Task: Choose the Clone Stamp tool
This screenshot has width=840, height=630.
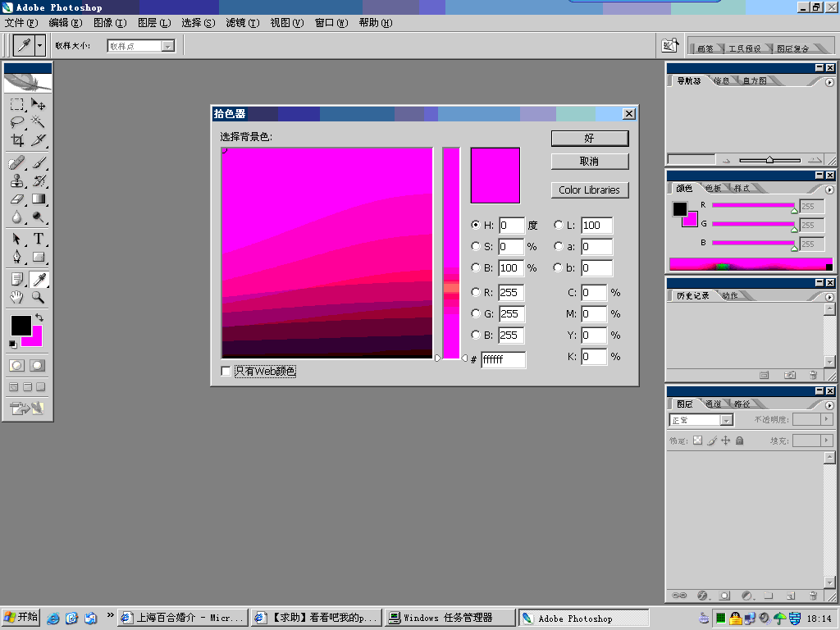Action: coord(17,180)
